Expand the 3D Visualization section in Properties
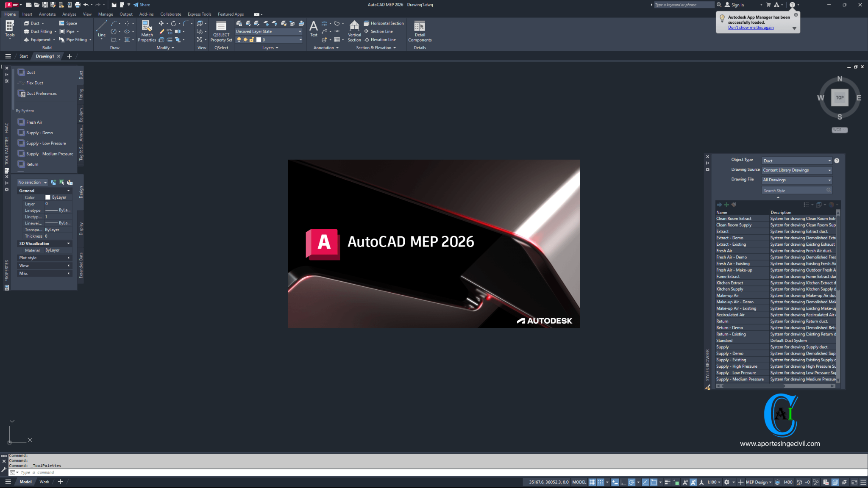868x488 pixels. pos(68,243)
